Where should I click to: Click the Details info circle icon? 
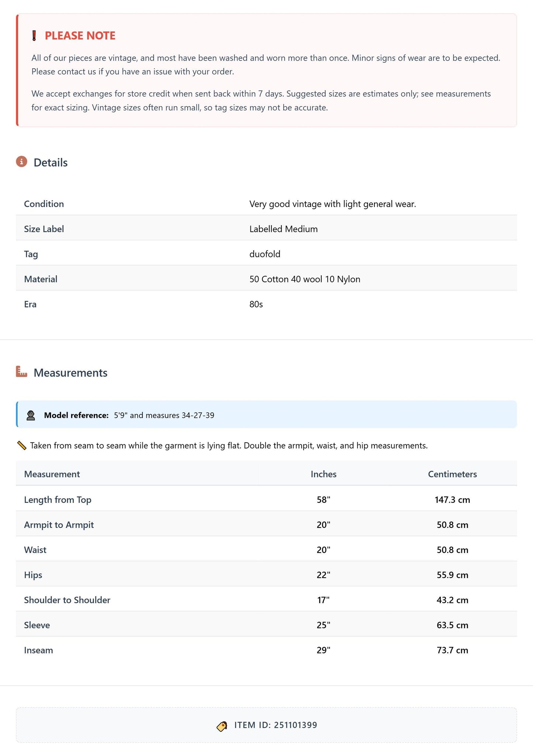point(21,162)
